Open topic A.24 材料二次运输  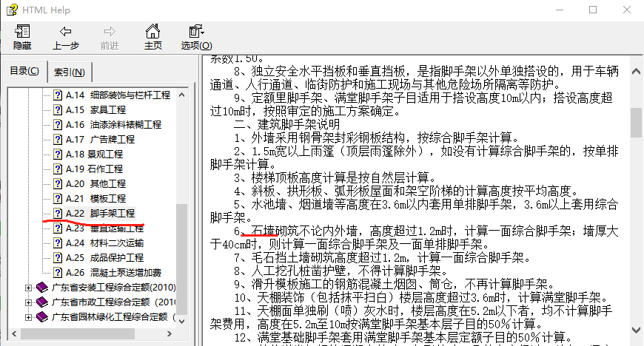point(104,243)
